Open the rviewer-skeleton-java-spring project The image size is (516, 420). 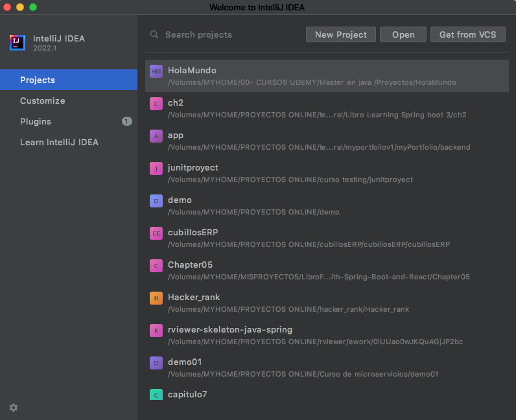tap(327, 335)
